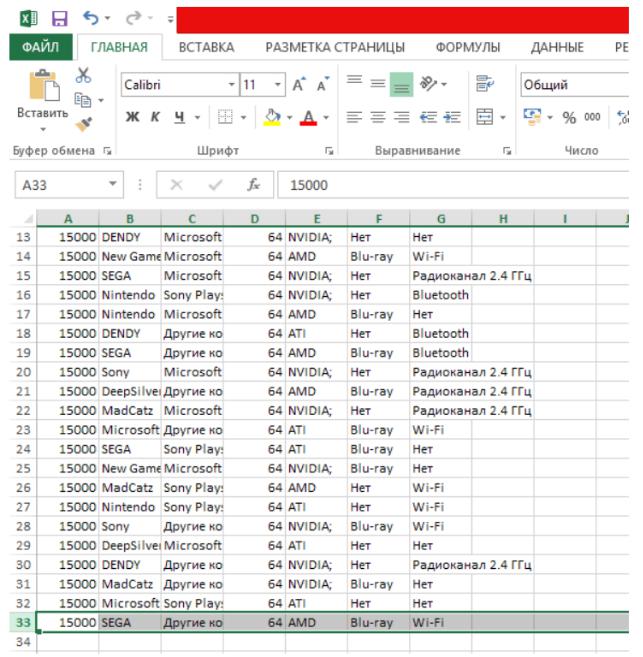Open the Undo history dropdown arrow

click(x=108, y=18)
